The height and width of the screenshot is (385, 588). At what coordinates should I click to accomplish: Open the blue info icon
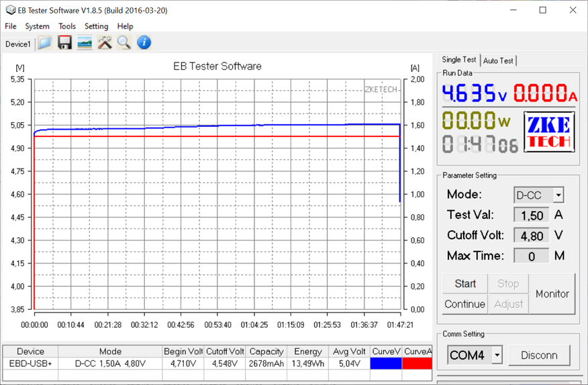coord(144,43)
